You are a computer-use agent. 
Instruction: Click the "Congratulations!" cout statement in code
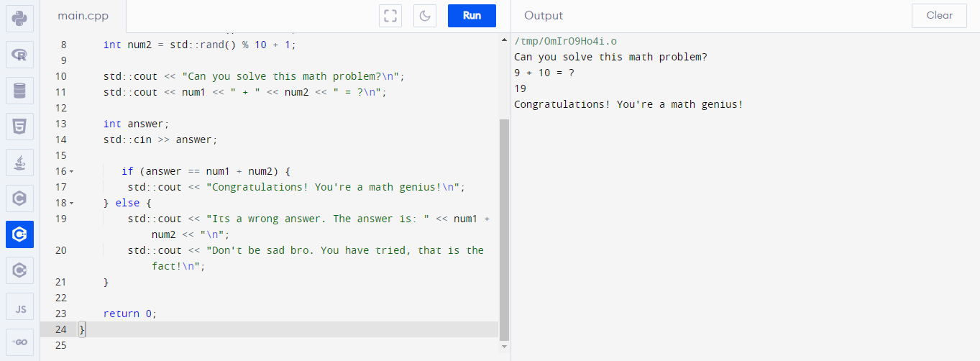pyautogui.click(x=296, y=187)
